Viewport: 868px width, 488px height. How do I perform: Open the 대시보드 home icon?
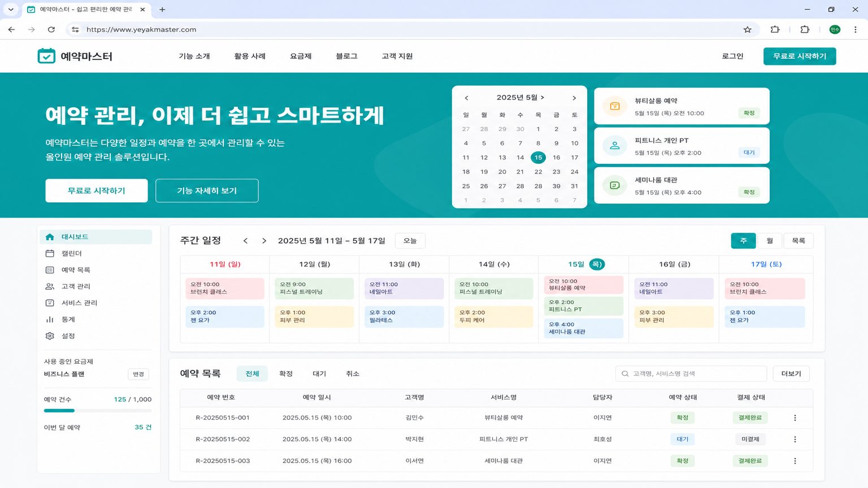point(50,237)
